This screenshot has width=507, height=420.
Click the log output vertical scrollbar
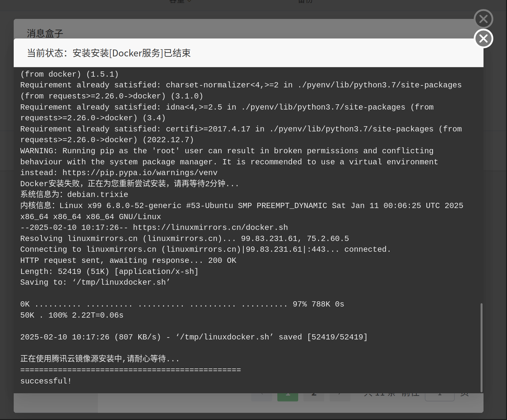[481, 347]
